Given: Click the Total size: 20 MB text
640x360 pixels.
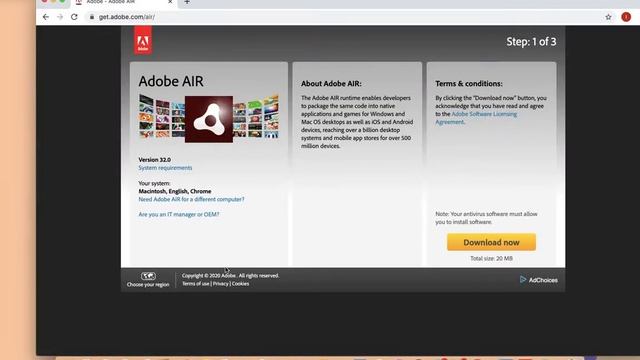Looking at the screenshot, I should 491,258.
